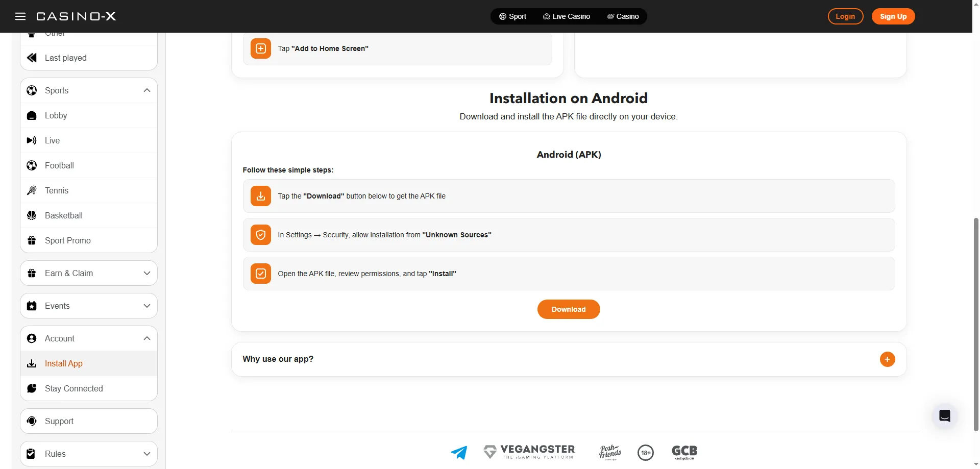The image size is (980, 469).
Task: Expand the Rules section chevron
Action: point(147,454)
